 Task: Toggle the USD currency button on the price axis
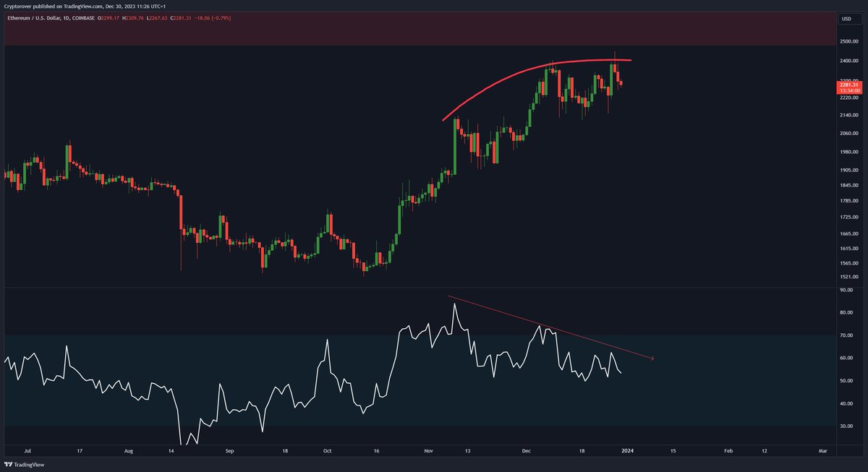846,20
